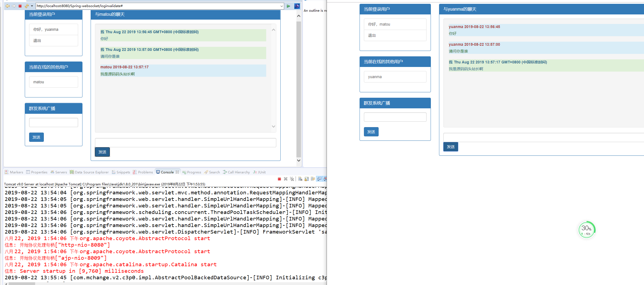Screen dimensions: 644x285
Task: Open dropdown arrow next to refresh icon
Action: tap(32, 6)
